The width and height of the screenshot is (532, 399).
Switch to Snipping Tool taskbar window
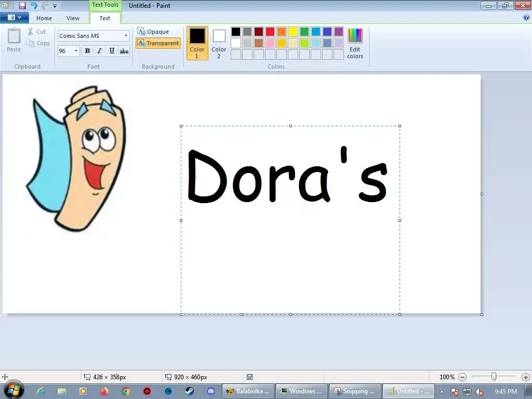coord(355,391)
